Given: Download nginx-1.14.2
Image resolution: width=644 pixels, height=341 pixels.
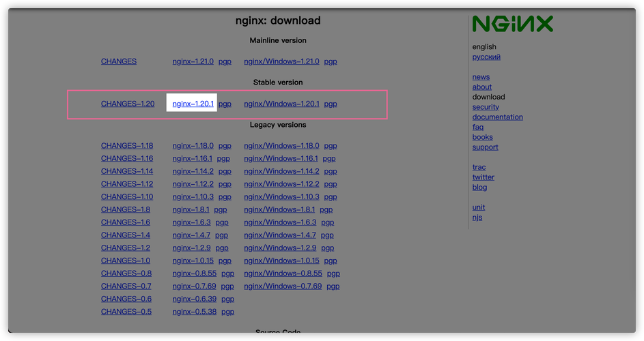Looking at the screenshot, I should click(193, 171).
